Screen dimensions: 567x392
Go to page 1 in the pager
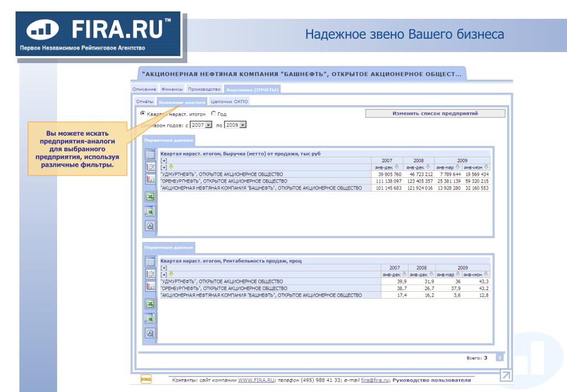[500, 358]
